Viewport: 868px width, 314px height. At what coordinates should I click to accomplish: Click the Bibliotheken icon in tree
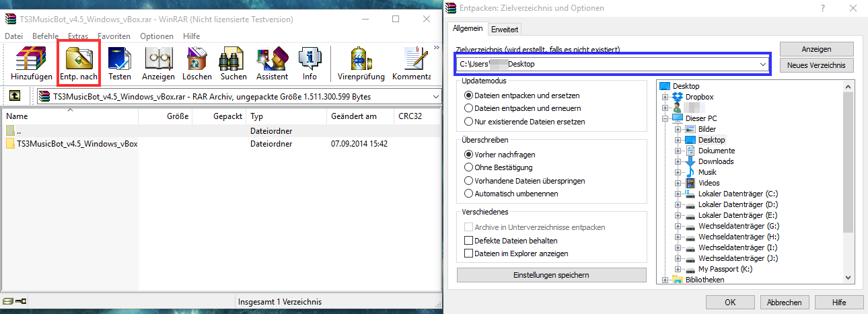click(x=678, y=280)
